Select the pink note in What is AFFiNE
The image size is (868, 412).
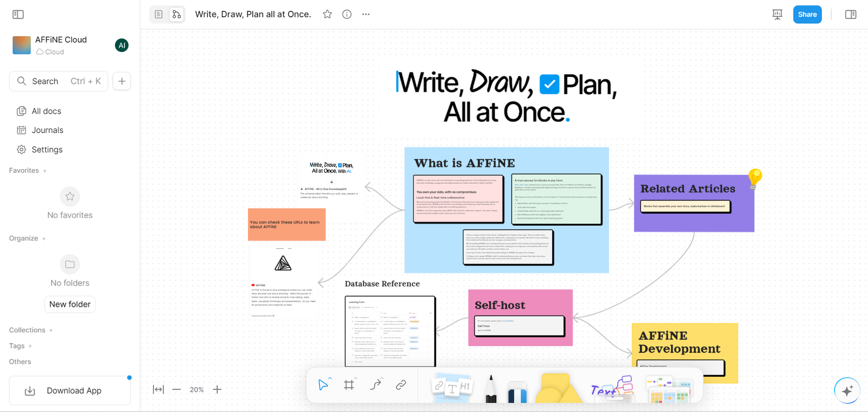coord(459,199)
